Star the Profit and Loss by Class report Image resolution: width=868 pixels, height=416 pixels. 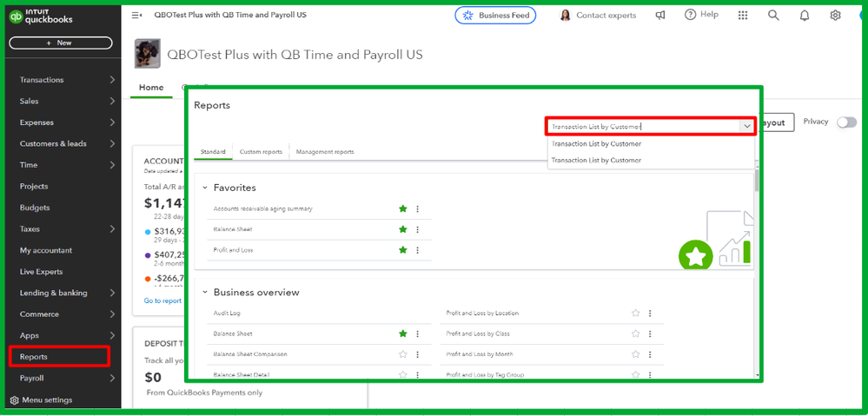tap(635, 333)
